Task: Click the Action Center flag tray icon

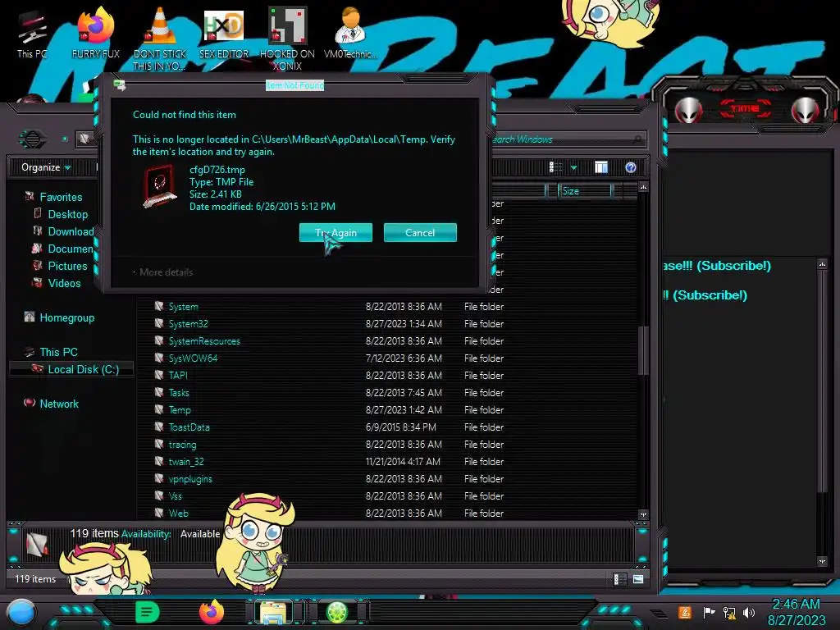Action: pyautogui.click(x=709, y=612)
